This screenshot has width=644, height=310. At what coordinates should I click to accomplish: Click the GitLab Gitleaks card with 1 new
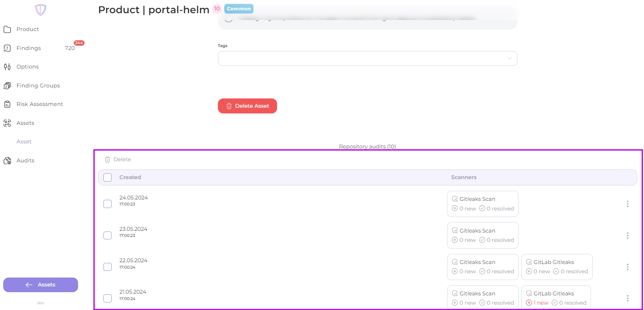click(556, 298)
